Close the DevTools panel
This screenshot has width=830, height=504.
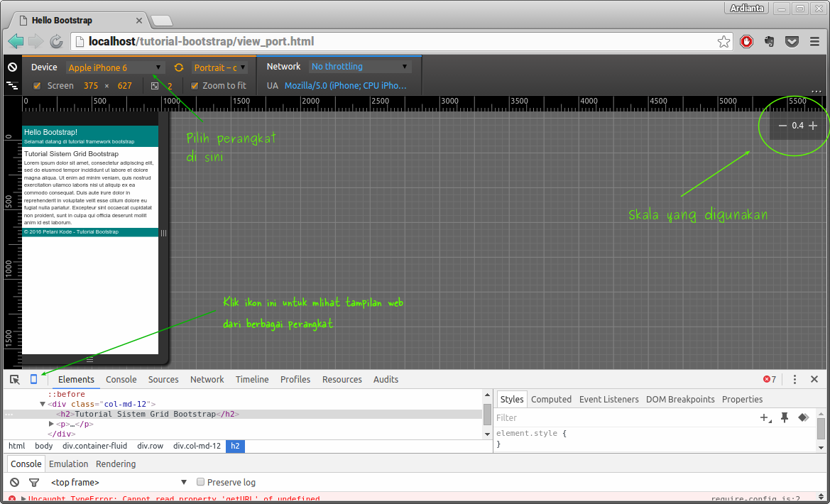coord(814,379)
